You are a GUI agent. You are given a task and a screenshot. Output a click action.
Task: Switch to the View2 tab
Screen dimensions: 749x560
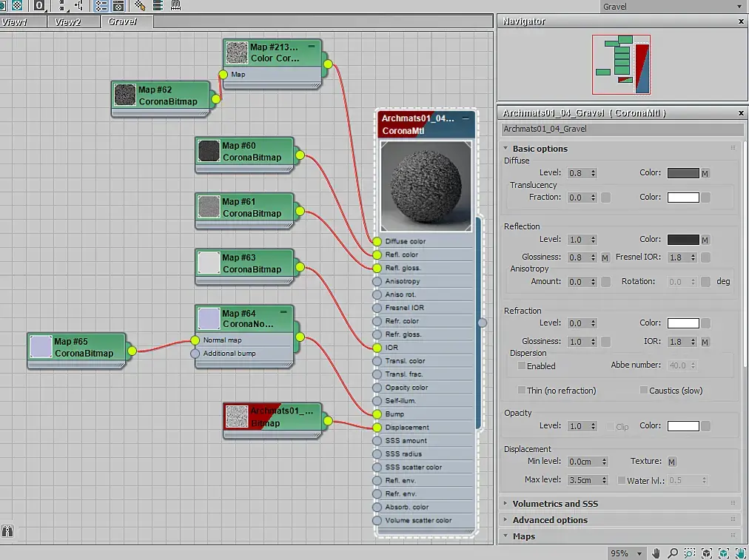(67, 21)
